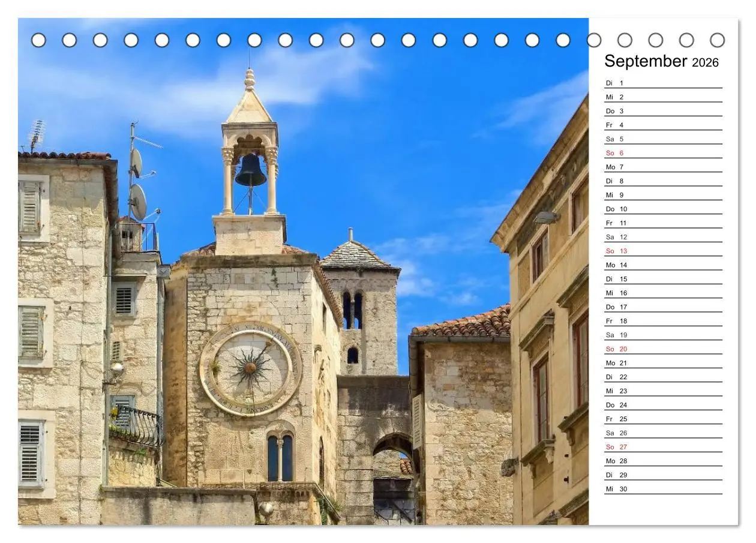The image size is (756, 543).
Task: Click the "September 2026" month heading
Action: pyautogui.click(x=661, y=61)
